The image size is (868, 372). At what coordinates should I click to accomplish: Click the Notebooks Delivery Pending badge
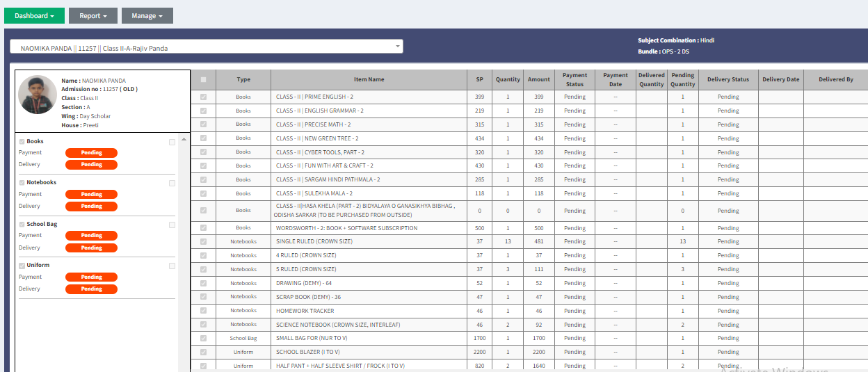coord(91,207)
